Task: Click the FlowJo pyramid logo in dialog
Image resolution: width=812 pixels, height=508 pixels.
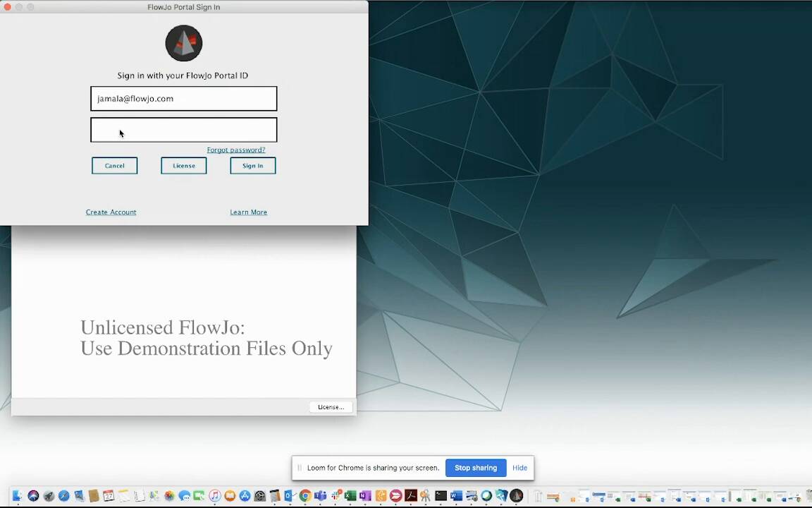Action: [184, 43]
